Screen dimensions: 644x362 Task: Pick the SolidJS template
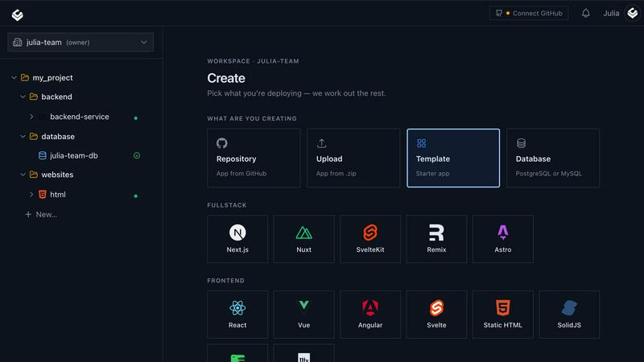point(569,315)
